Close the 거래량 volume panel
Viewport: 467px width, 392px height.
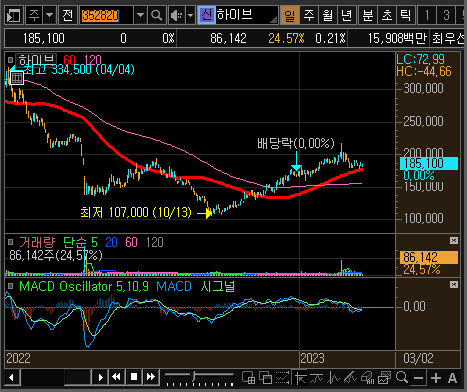[454, 241]
